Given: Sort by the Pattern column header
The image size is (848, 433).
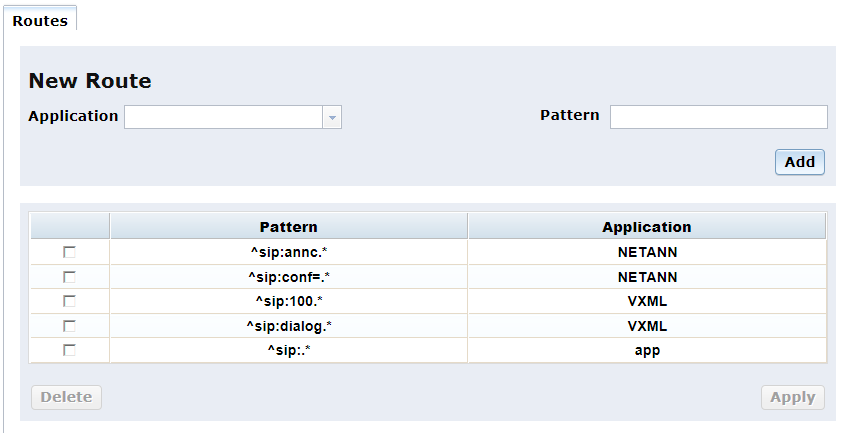Looking at the screenshot, I should 288,227.
